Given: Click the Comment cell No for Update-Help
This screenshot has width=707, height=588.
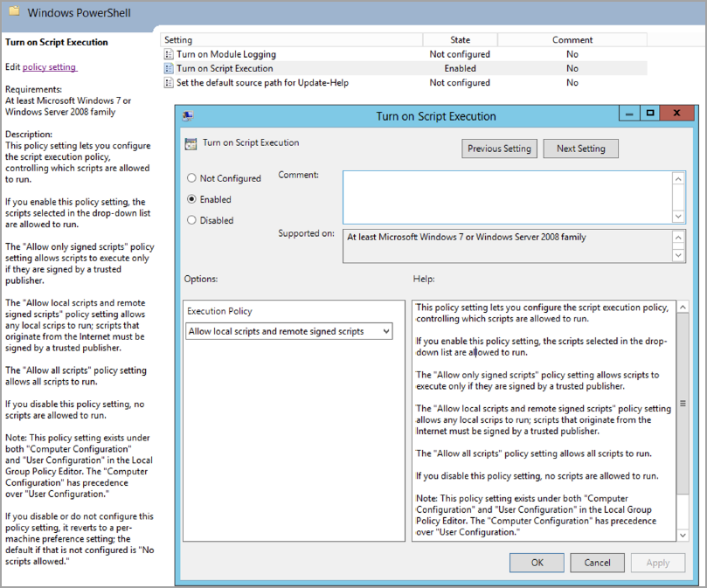Looking at the screenshot, I should pos(572,83).
